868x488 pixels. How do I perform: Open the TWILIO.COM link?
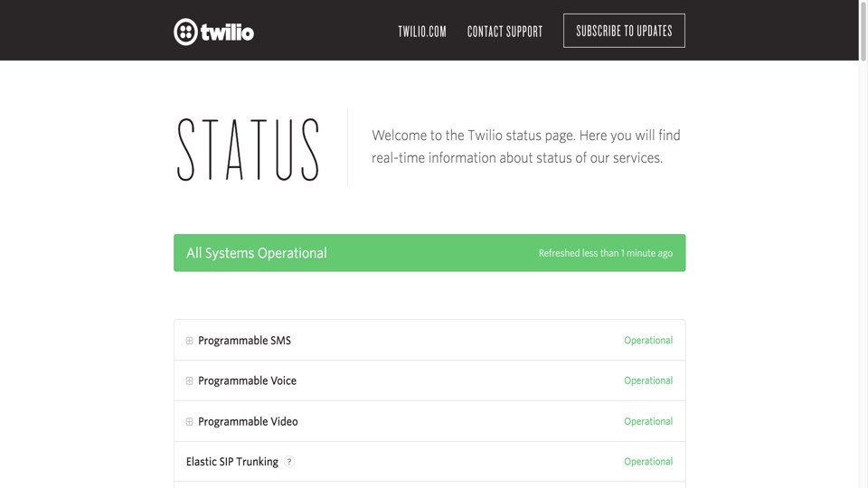coord(422,32)
